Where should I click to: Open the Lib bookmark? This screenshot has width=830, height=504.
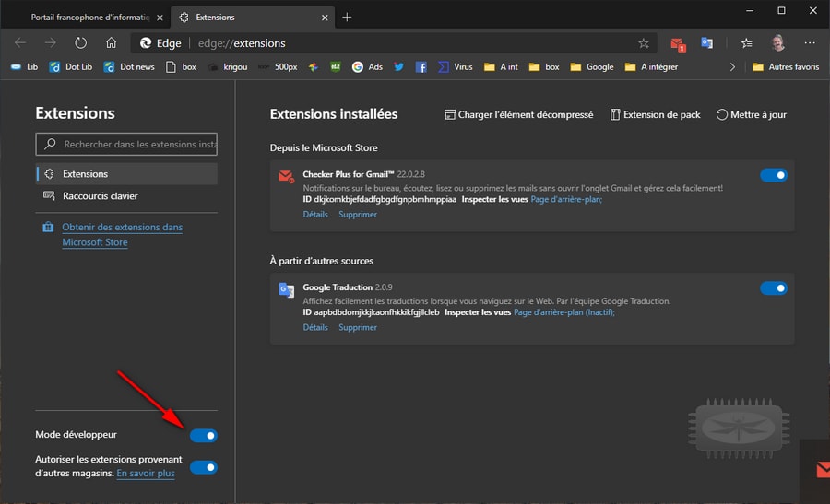pyautogui.click(x=24, y=66)
